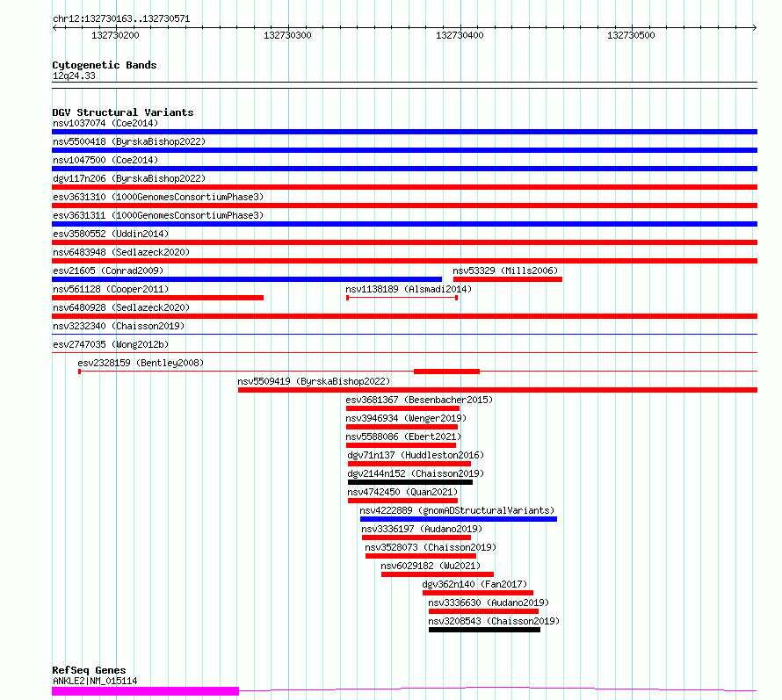Open esv2747035 (Wong2012b) label
782x700 pixels.
click(x=111, y=344)
